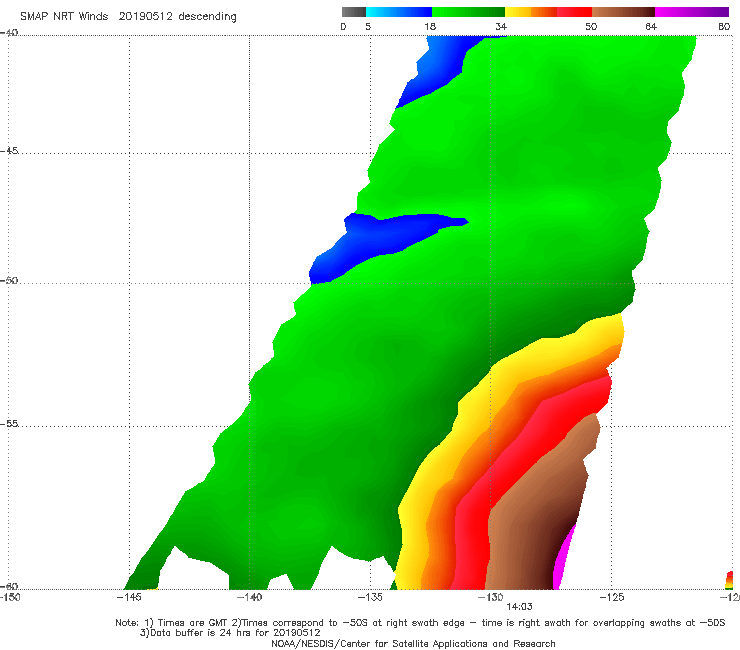This screenshot has width=740, height=650.
Task: Click the title 'SMAP NRT Winds 20190512 descending'
Action: click(128, 16)
